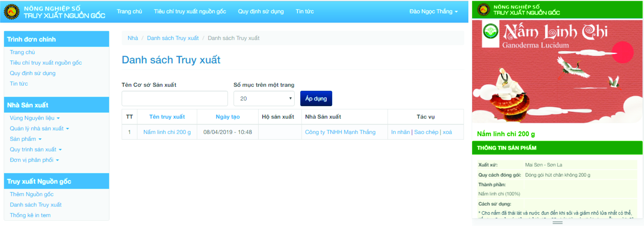Sort the table by Tên truy xuất column
This screenshot has width=644, height=226.
167,117
